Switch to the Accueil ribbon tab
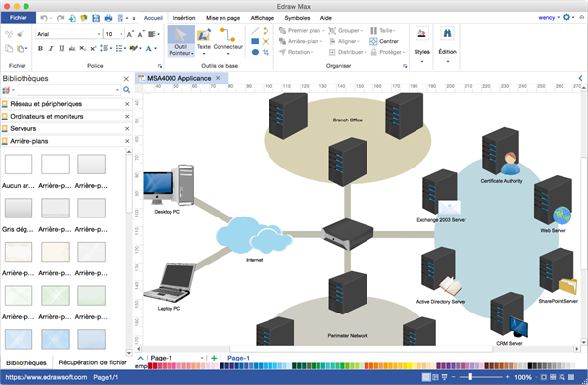Screen dimensions: 588x385 point(153,18)
